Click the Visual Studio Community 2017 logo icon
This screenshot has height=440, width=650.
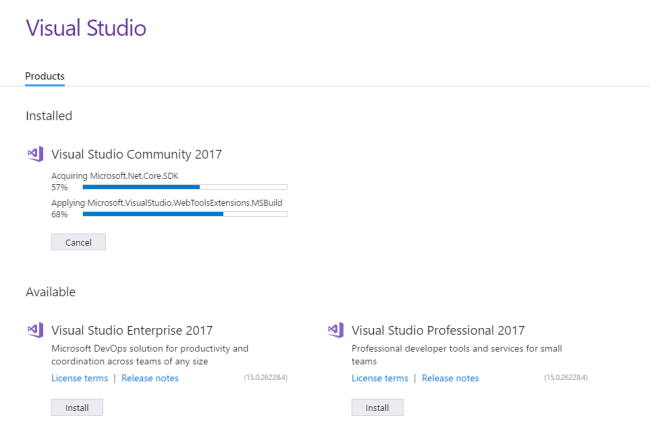(35, 154)
